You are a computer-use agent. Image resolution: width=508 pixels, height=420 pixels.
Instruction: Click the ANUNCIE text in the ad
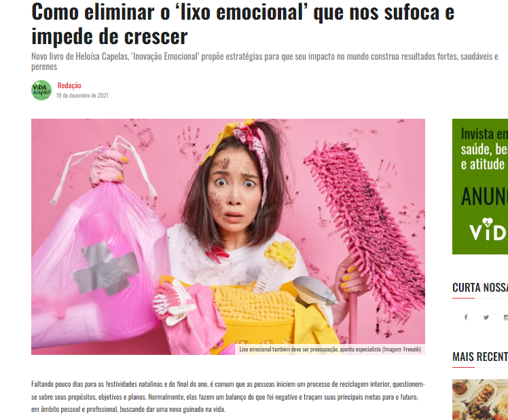(484, 197)
